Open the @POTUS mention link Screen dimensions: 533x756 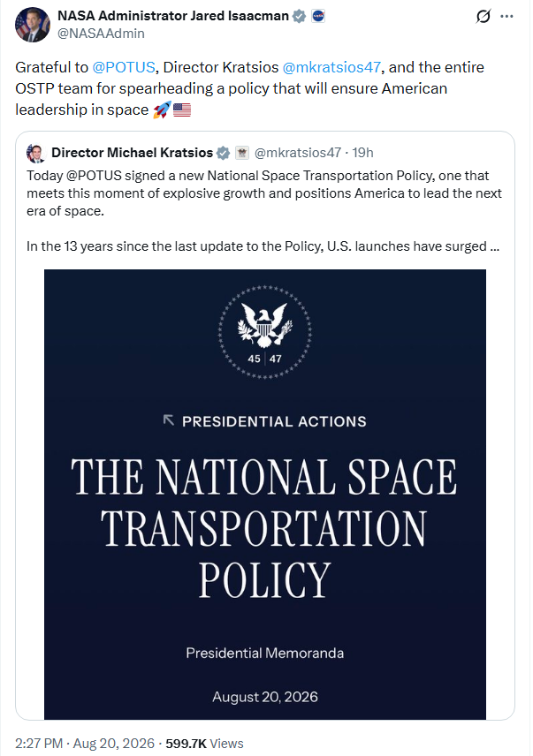(x=124, y=67)
